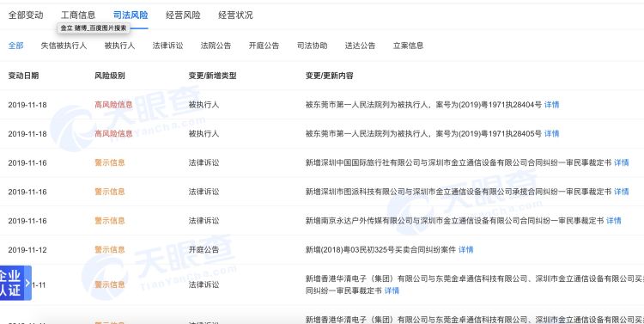Click date 2019-11-12

(27, 249)
